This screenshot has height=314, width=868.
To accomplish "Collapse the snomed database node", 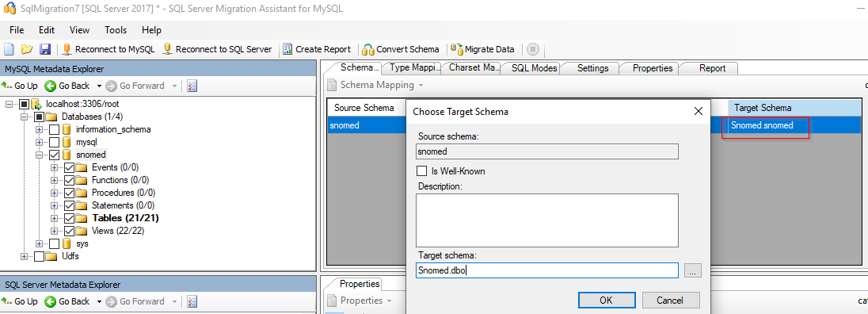I will pos(39,155).
